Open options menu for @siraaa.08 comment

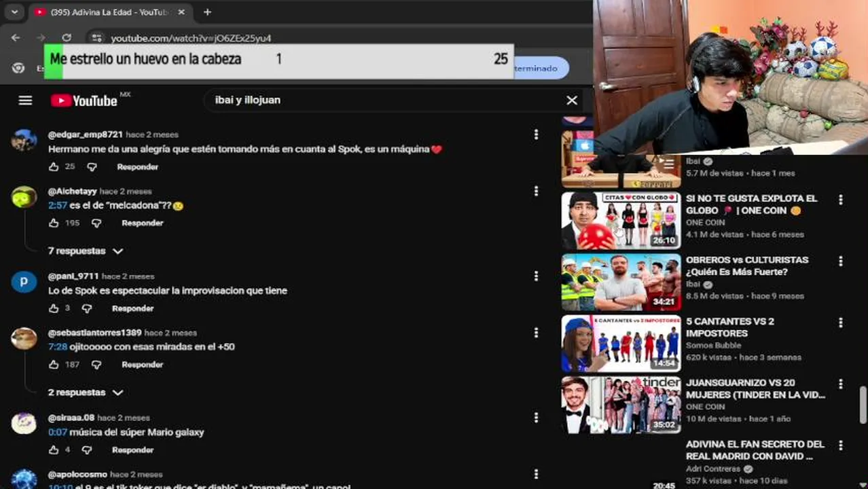point(536,418)
